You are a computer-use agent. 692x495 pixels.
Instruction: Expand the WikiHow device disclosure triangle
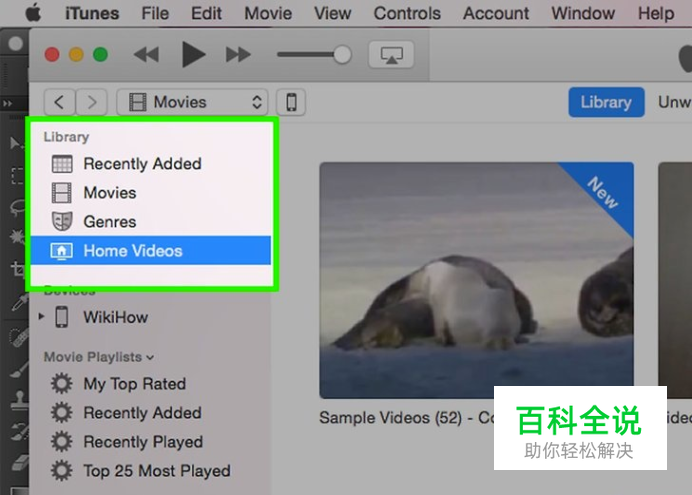coord(41,316)
